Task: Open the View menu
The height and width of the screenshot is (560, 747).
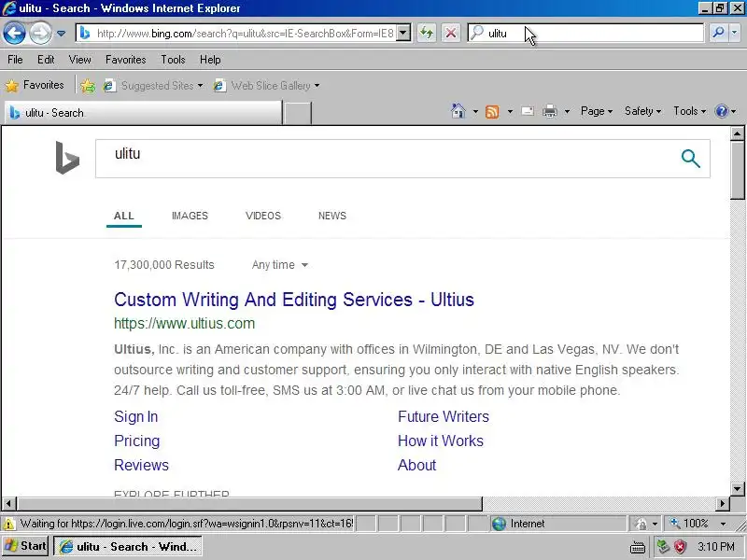Action: 79,60
